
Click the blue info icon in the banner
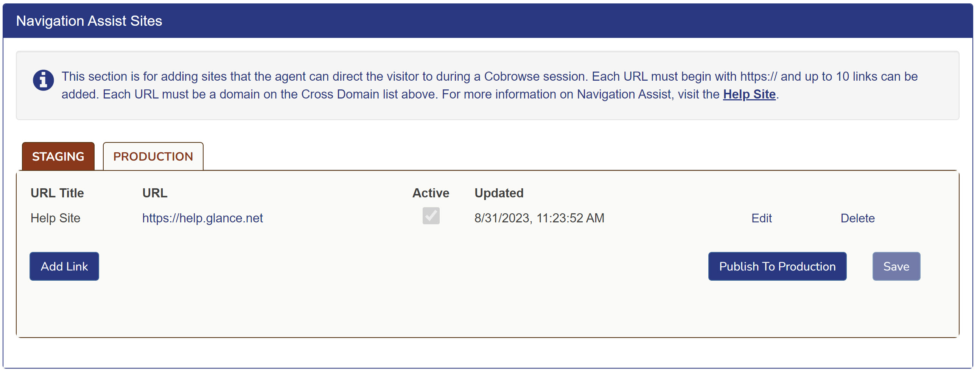(43, 80)
